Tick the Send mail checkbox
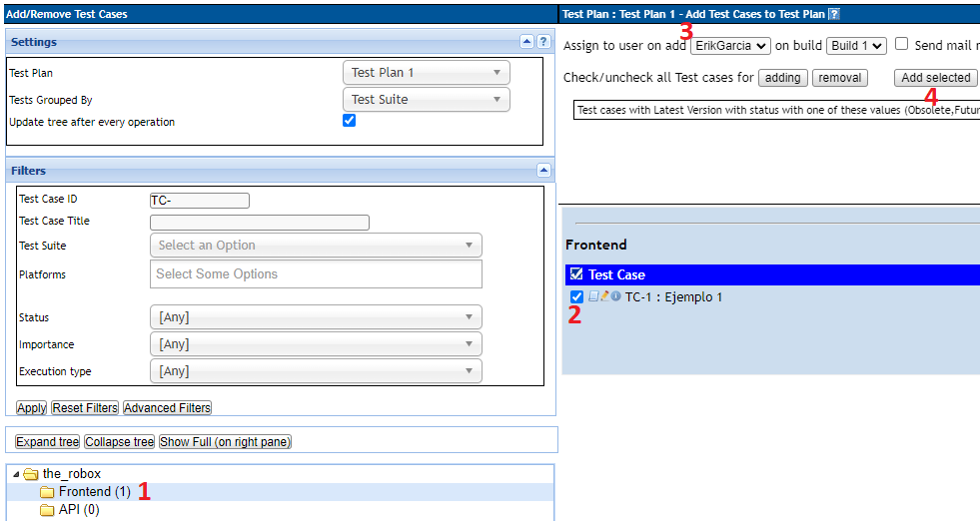The image size is (980, 521). click(901, 45)
